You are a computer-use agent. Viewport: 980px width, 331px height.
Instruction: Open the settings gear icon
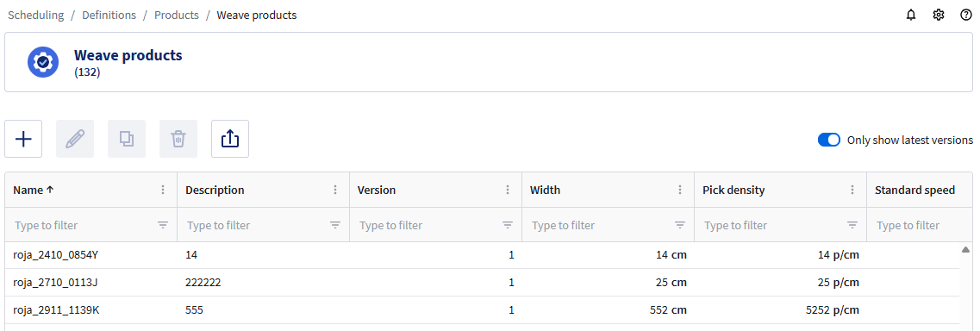tap(938, 15)
